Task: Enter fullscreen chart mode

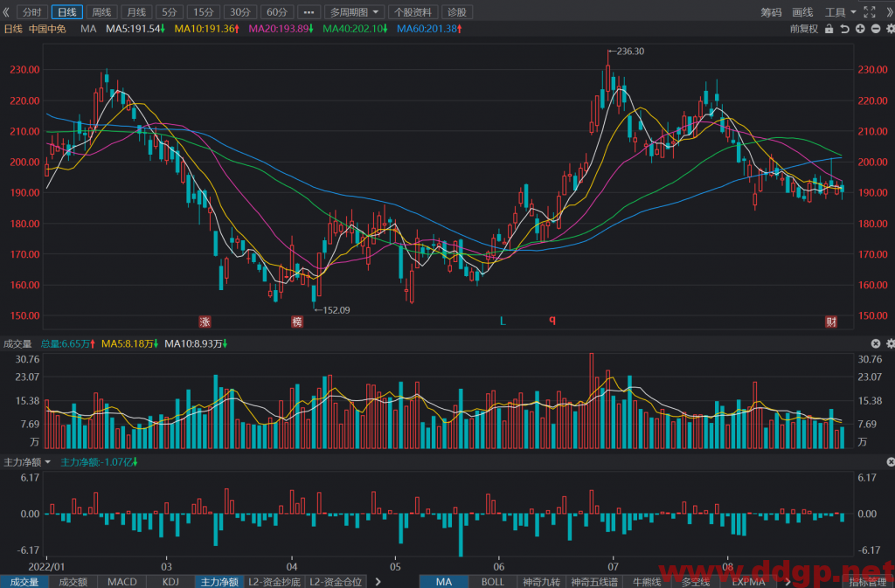Action: pyautogui.click(x=870, y=12)
